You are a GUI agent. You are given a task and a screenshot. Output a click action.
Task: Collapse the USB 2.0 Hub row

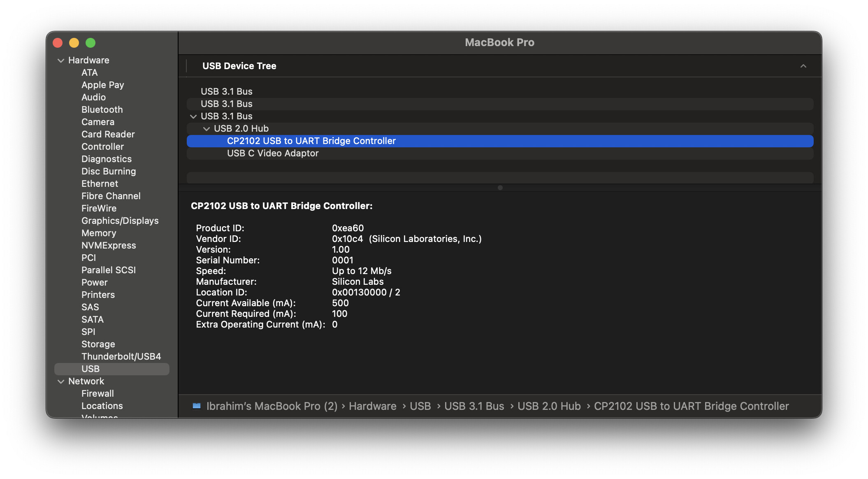(207, 129)
